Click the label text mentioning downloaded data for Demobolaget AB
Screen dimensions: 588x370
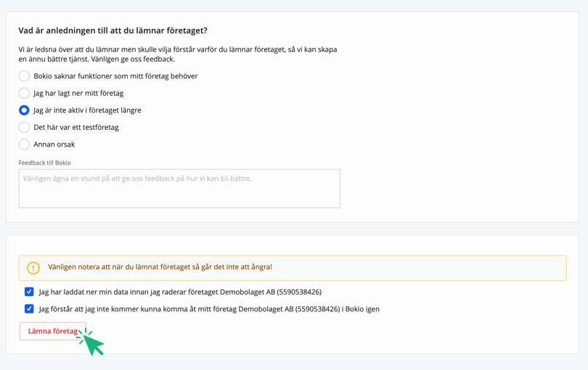[x=180, y=292]
